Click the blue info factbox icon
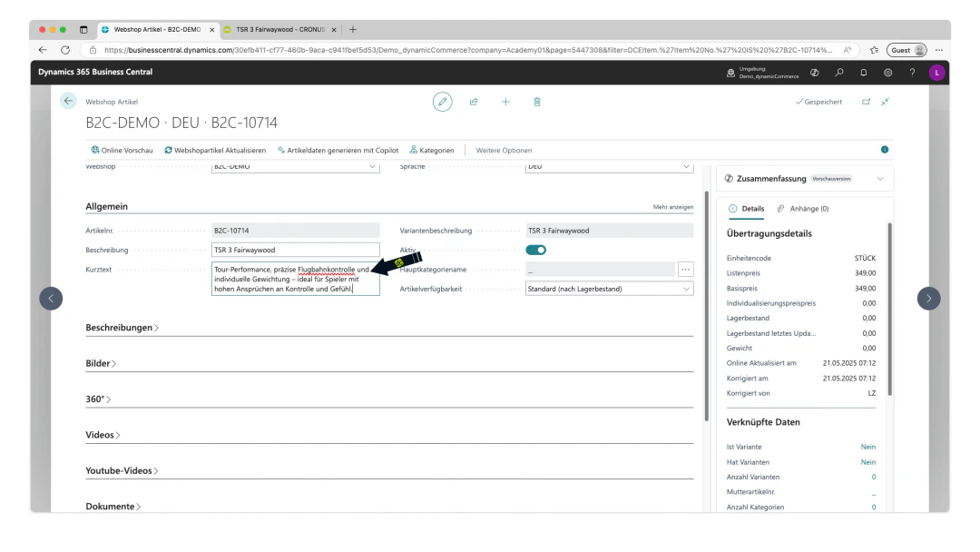Viewport: 980px width, 552px height. coord(885,150)
